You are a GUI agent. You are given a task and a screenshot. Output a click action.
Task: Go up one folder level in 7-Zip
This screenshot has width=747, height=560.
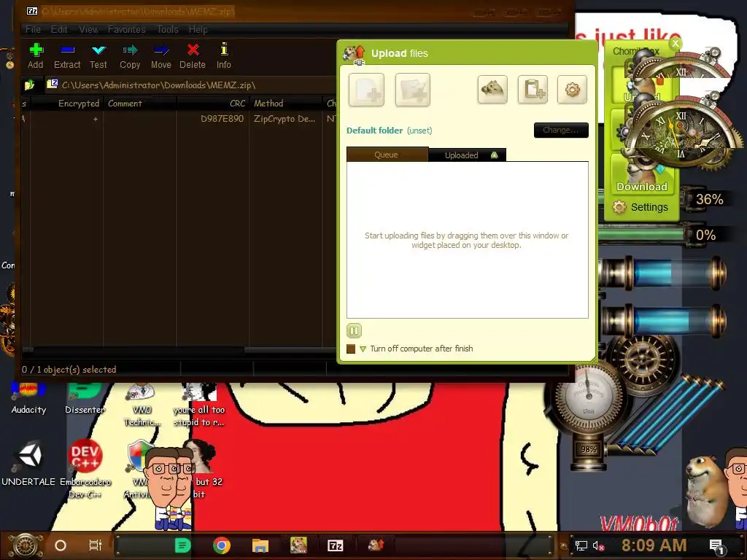click(x=30, y=85)
